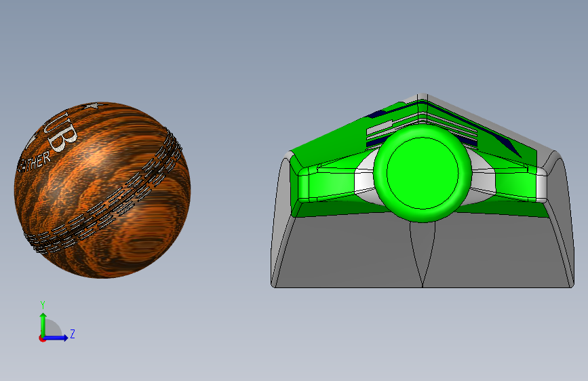The height and width of the screenshot is (381, 588).
Task: Click the green Y axis arrow of the triad
Action: tap(43, 325)
